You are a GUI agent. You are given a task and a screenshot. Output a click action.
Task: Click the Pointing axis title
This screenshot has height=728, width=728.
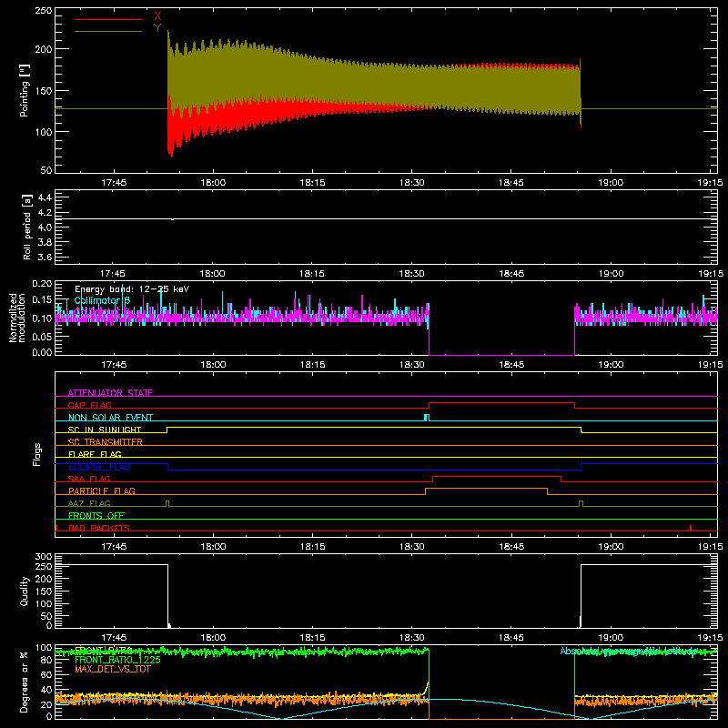[25, 91]
